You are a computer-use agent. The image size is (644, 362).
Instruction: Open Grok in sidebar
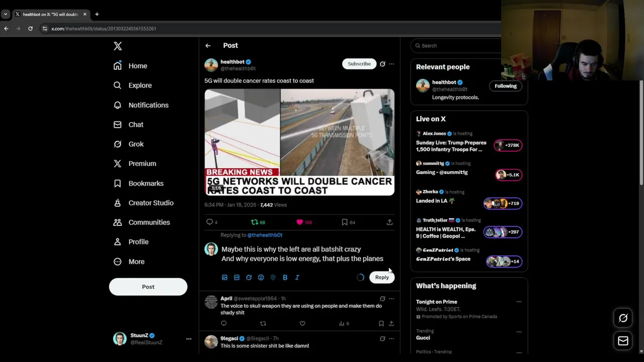point(129,144)
